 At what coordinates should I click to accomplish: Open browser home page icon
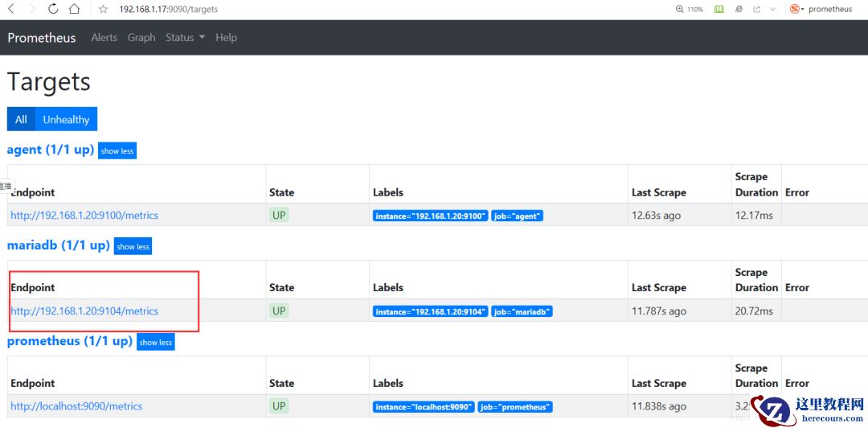74,9
